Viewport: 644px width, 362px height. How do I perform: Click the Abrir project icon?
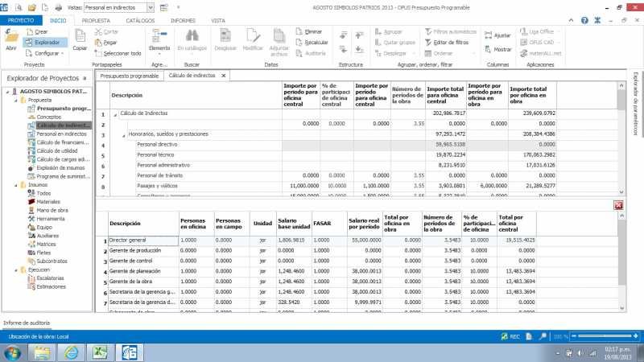pos(11,39)
